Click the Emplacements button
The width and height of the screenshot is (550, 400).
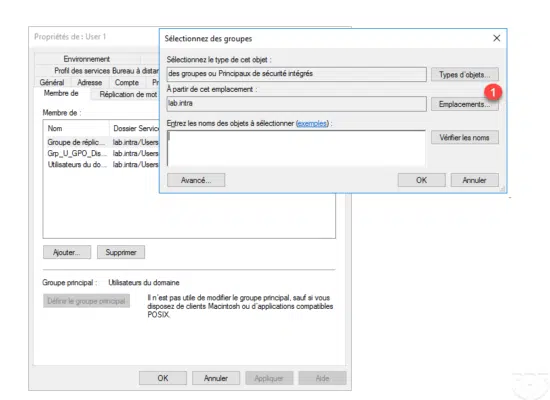pyautogui.click(x=464, y=104)
